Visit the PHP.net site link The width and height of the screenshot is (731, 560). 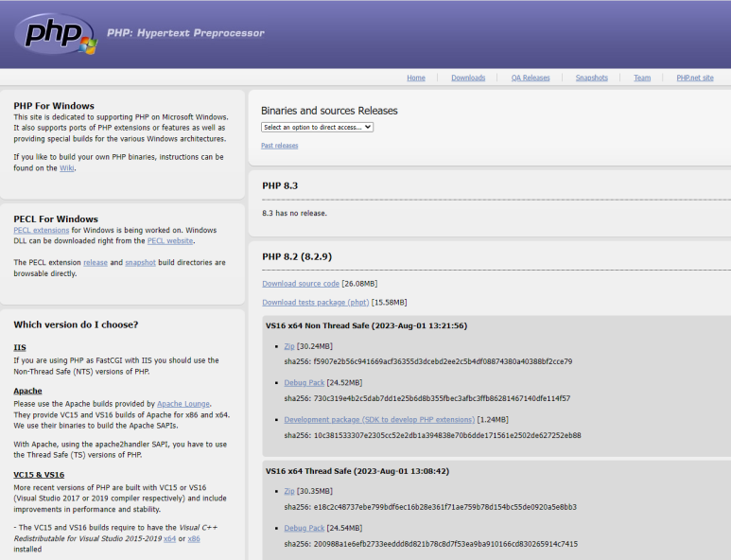coord(695,78)
